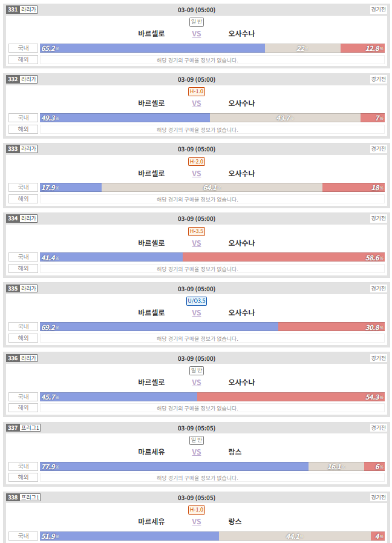Click the 65.2% blue bar in match 331

click(x=152, y=48)
